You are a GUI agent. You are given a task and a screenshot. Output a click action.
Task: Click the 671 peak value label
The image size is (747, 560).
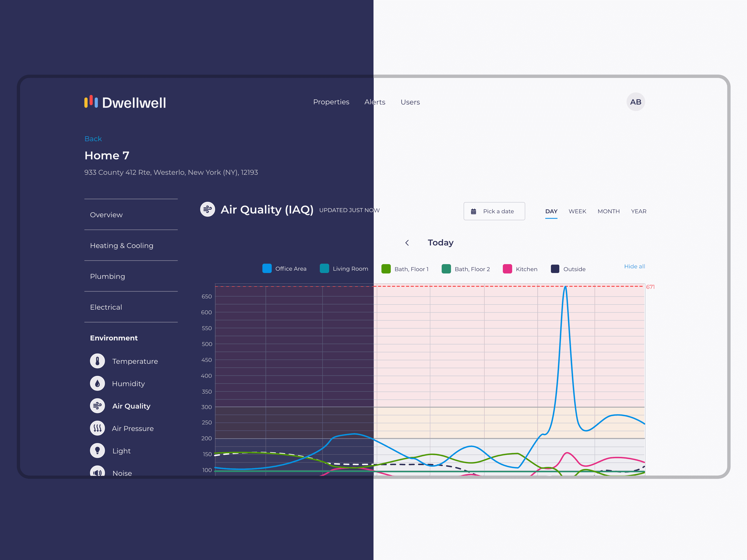tap(650, 287)
